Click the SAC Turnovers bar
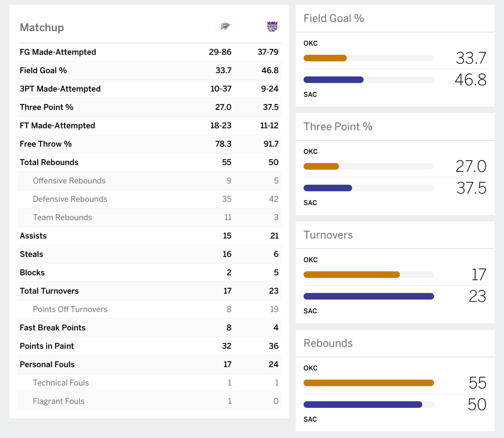504x438 pixels. coord(368,297)
